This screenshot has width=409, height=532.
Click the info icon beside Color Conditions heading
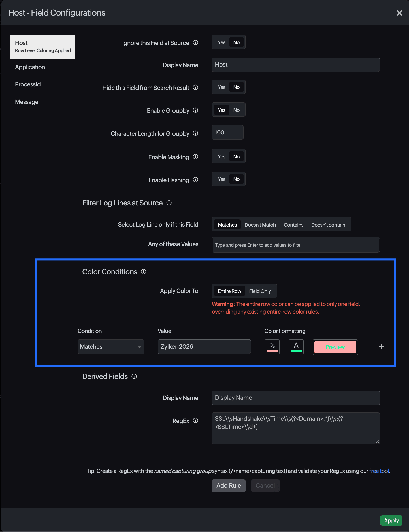point(144,272)
